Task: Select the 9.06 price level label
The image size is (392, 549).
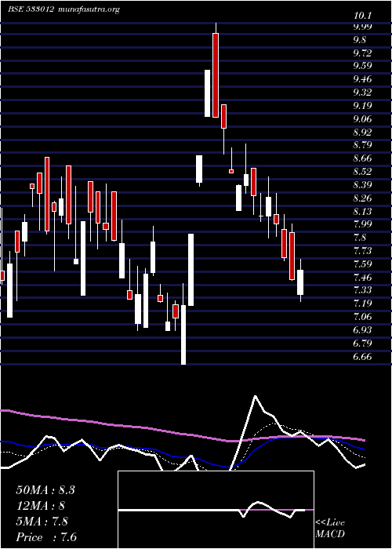Action: 362,119
